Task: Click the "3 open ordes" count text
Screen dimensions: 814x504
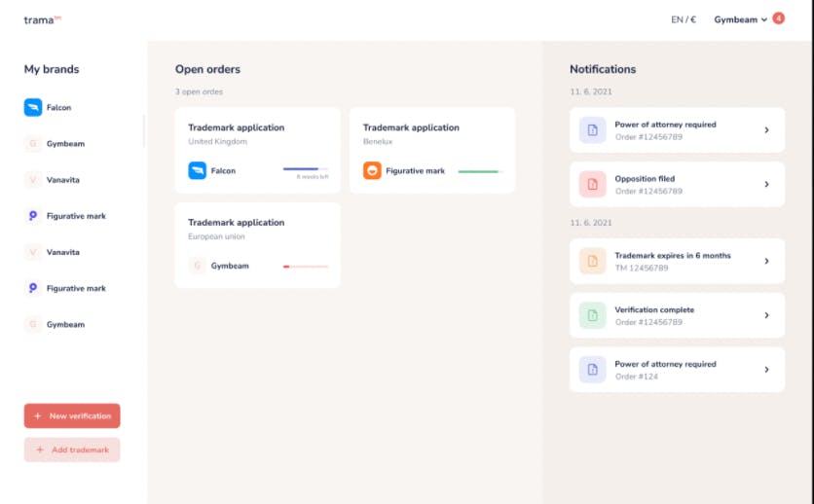Action: [199, 91]
